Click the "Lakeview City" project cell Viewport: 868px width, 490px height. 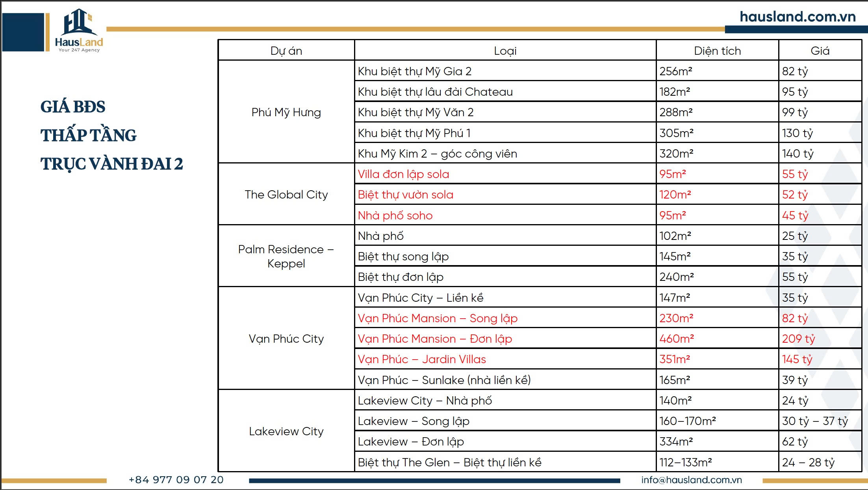pos(286,431)
